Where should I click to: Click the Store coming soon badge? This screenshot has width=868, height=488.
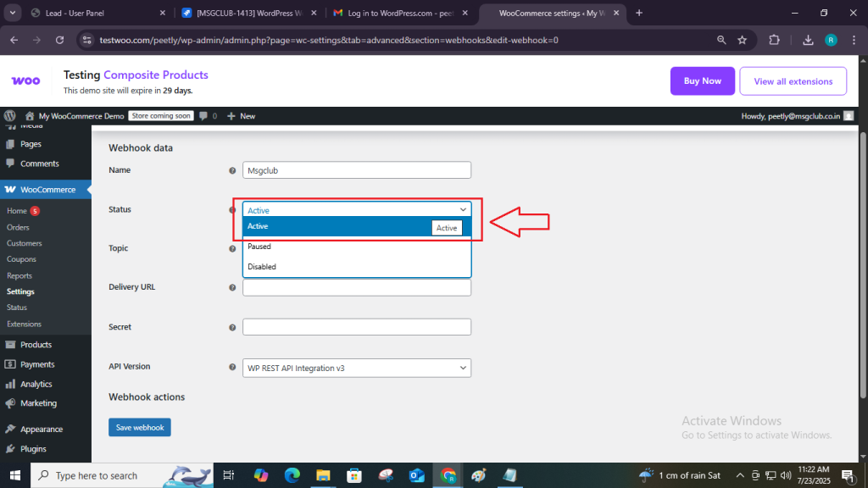[x=161, y=115]
